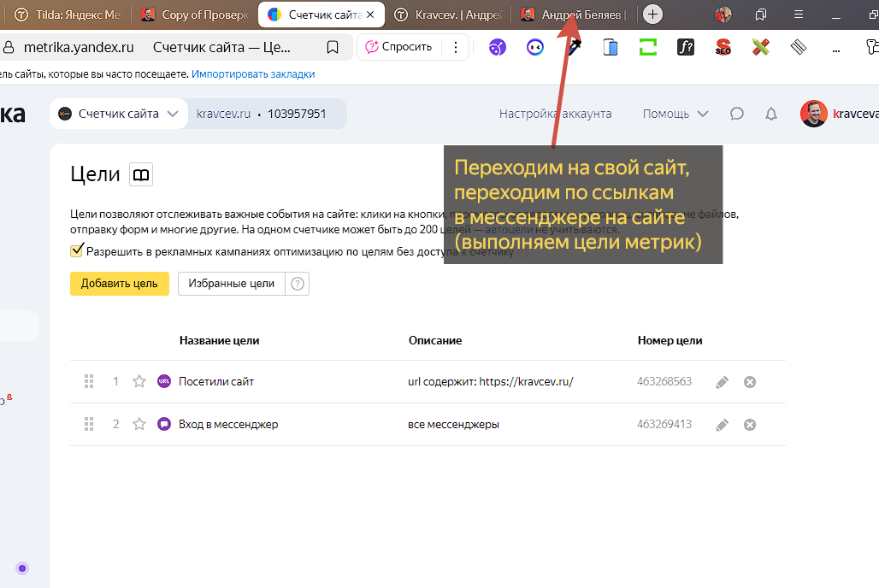Click the purple dot icon at sidebar bottom
Screen dimensions: 879x588
click(22, 568)
